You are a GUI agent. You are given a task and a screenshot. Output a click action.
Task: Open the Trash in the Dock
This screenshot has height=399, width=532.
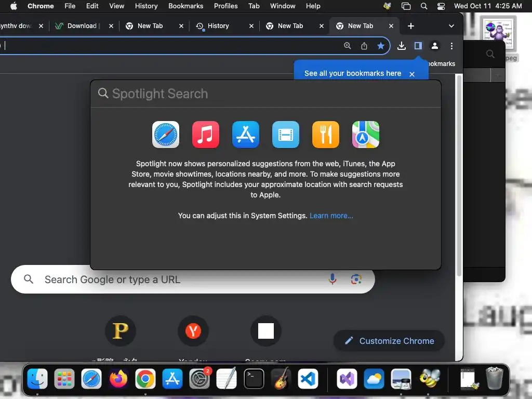tap(495, 379)
